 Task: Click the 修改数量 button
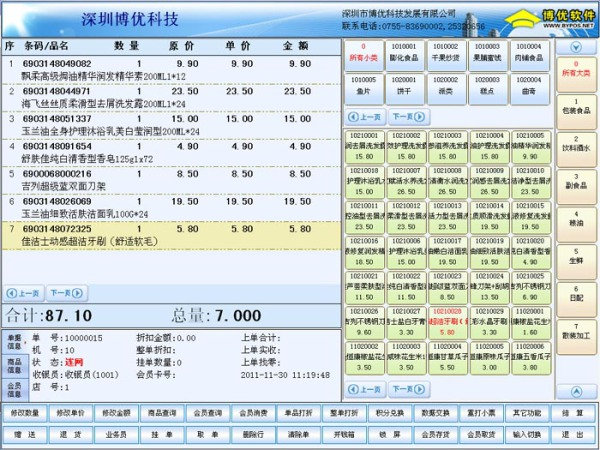[x=25, y=414]
